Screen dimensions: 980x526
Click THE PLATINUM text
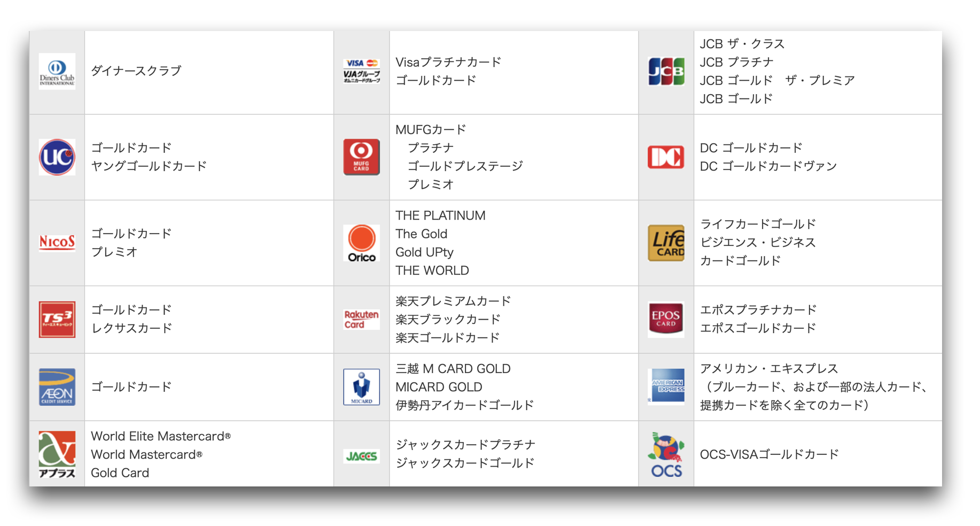click(440, 215)
